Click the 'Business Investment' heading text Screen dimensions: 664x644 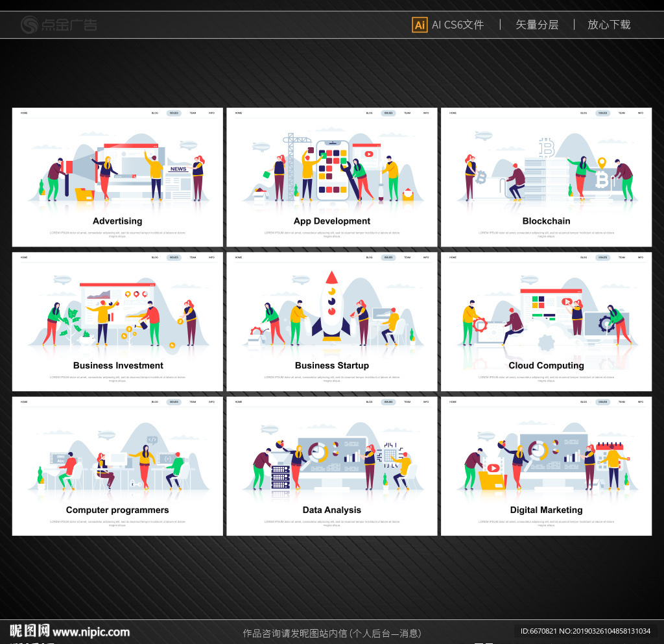pos(118,365)
